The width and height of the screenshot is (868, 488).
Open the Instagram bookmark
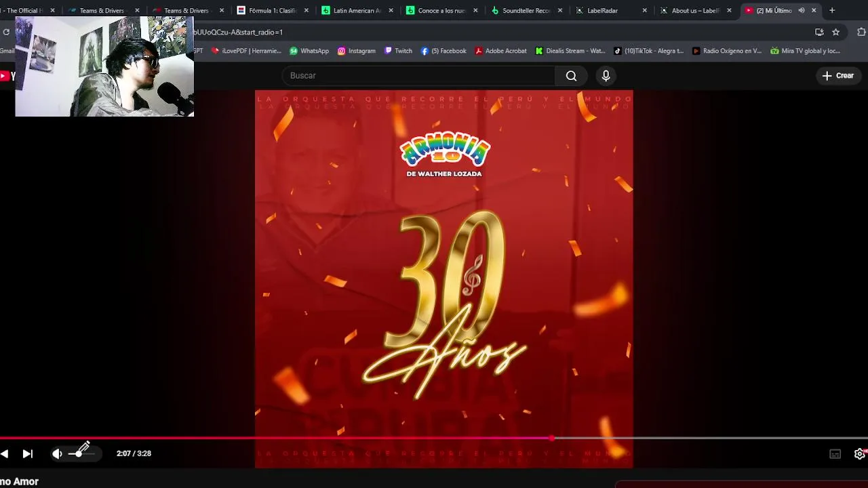click(357, 51)
